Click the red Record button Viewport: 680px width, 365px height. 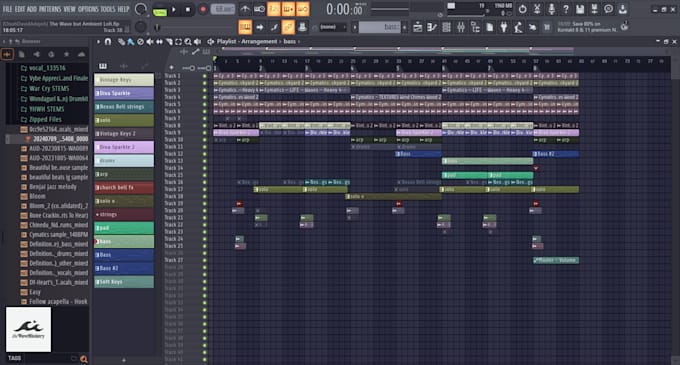click(203, 10)
